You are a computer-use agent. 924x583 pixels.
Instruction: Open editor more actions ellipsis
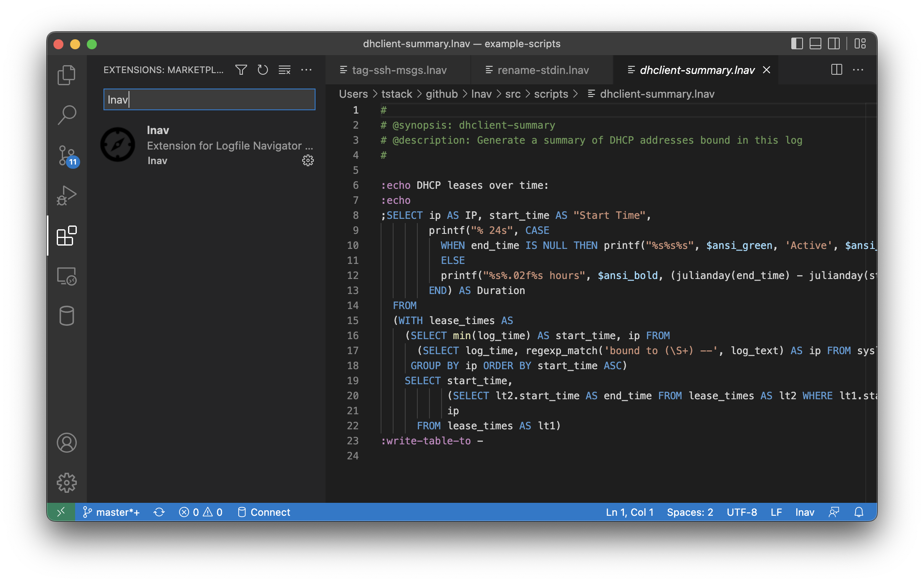[x=858, y=70]
